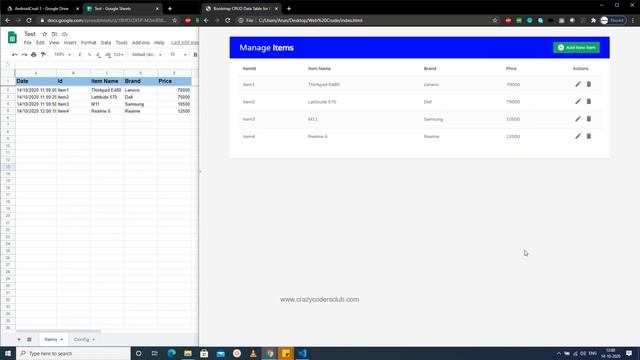Open the File menu in Sheets

pos(27,42)
